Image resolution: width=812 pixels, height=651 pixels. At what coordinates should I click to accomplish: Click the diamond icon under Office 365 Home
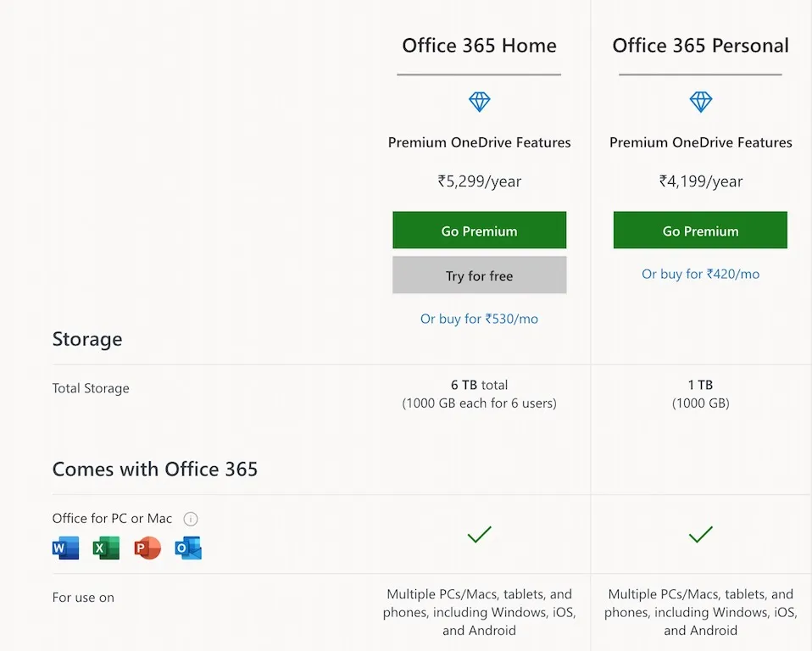[480, 102]
